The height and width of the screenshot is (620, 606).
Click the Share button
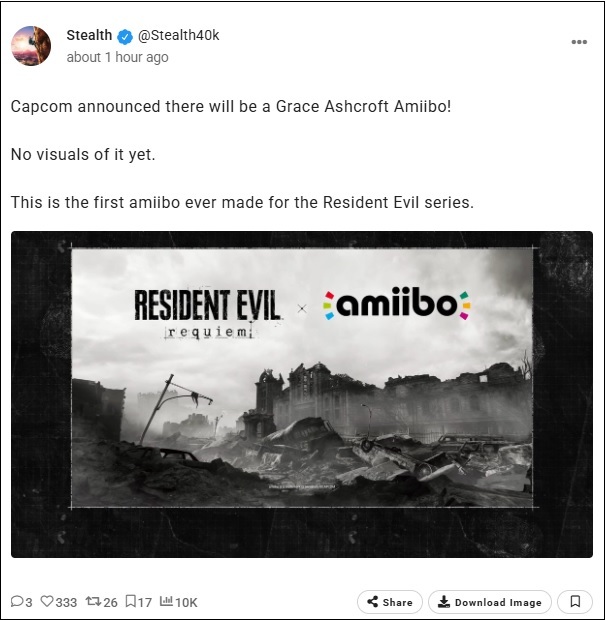pos(390,602)
